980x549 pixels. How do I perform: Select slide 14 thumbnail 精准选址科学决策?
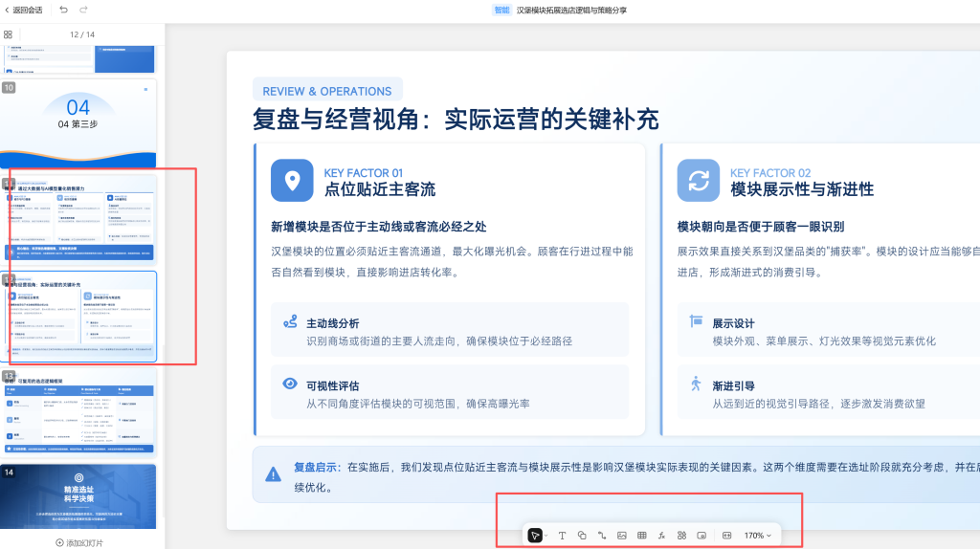pos(78,495)
